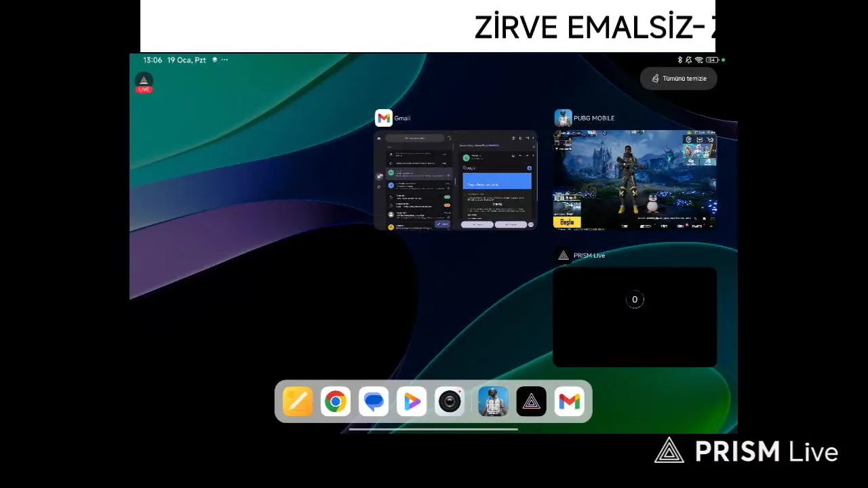Tap the yellow Başla button in the PUBG preview

tap(567, 222)
